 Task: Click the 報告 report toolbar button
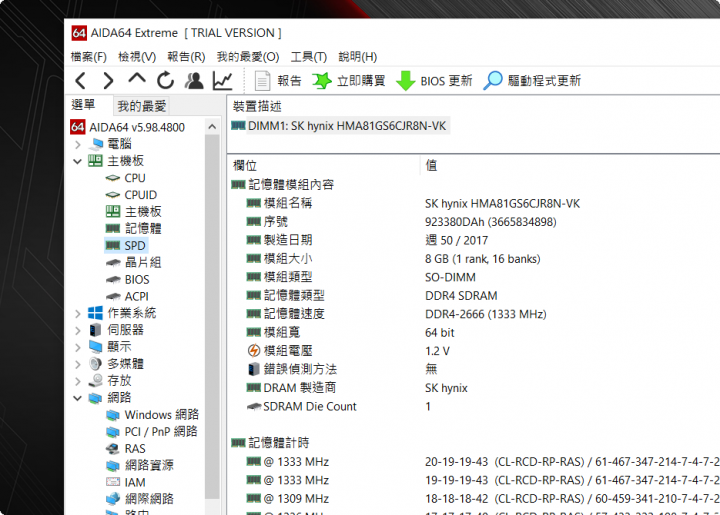278,81
